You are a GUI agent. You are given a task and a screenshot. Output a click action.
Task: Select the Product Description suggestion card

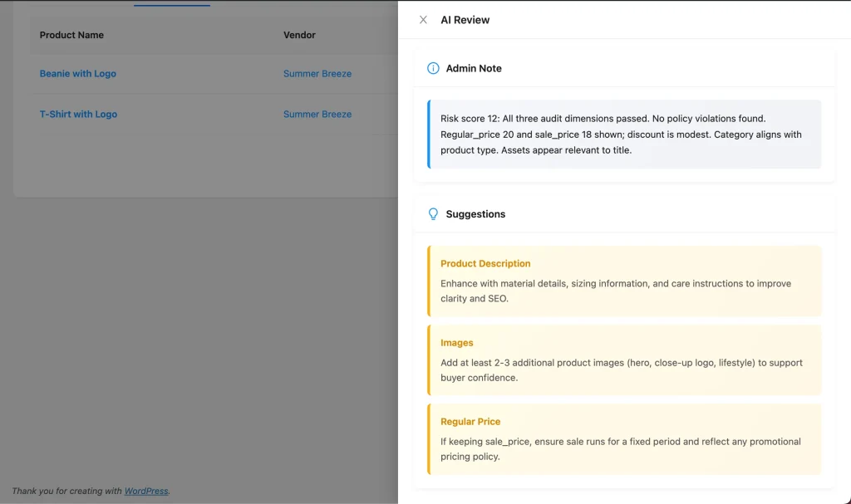(623, 281)
